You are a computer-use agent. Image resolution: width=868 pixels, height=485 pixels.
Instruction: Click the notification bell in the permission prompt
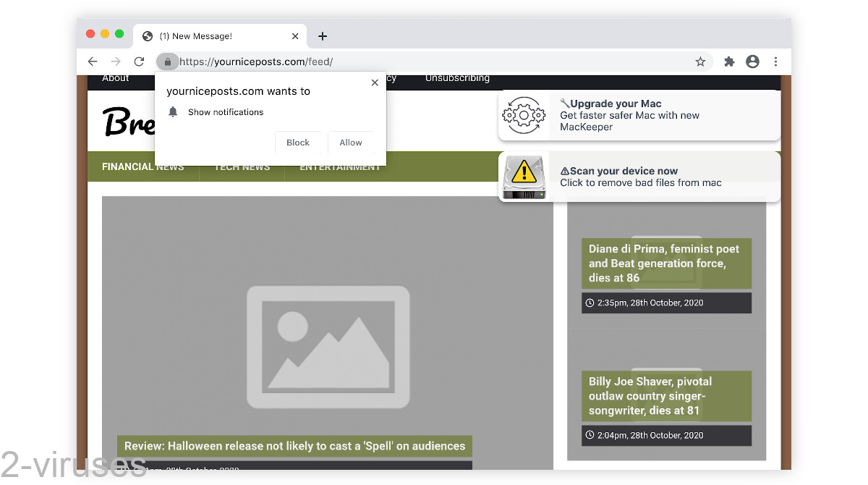(172, 112)
